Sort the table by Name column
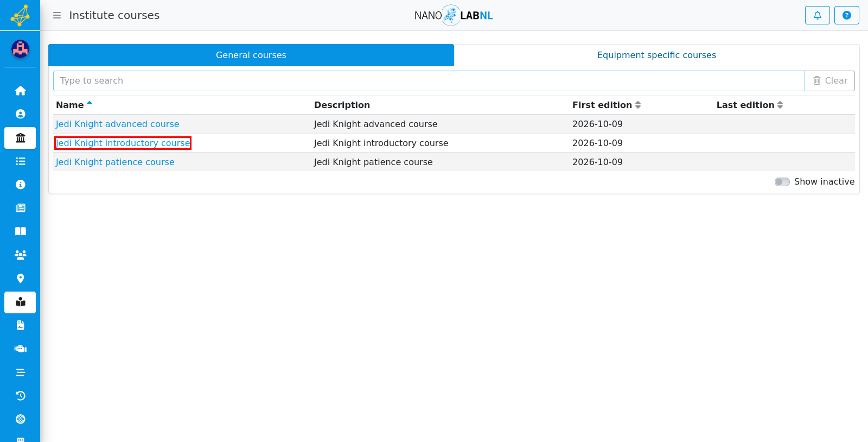The width and height of the screenshot is (868, 442). coord(74,105)
